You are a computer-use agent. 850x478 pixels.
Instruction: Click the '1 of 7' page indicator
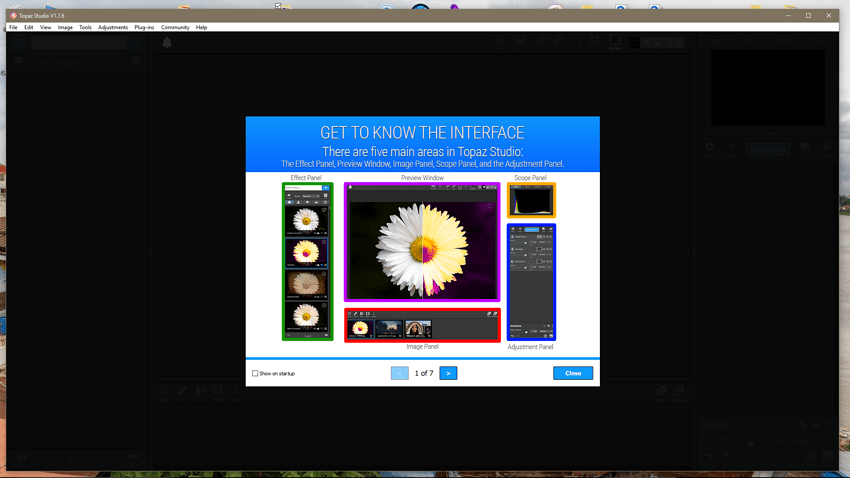point(424,373)
